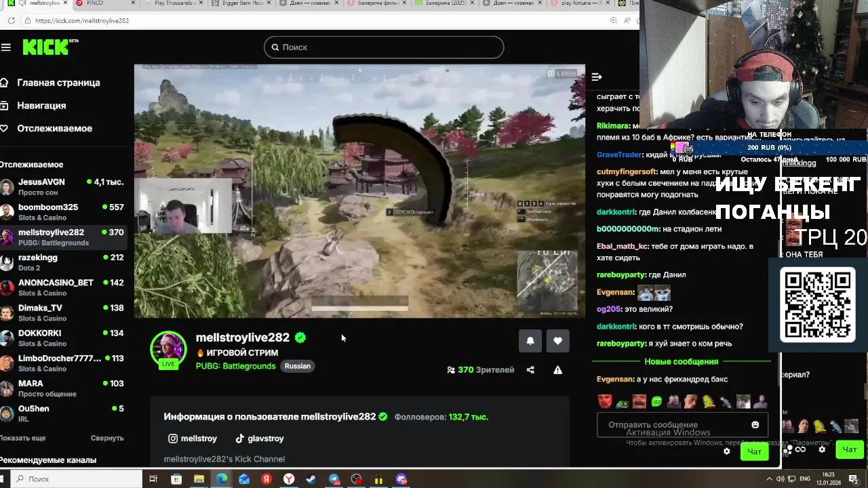Open Ou5hen followed channel
This screenshot has height=488, width=868.
(x=62, y=413)
